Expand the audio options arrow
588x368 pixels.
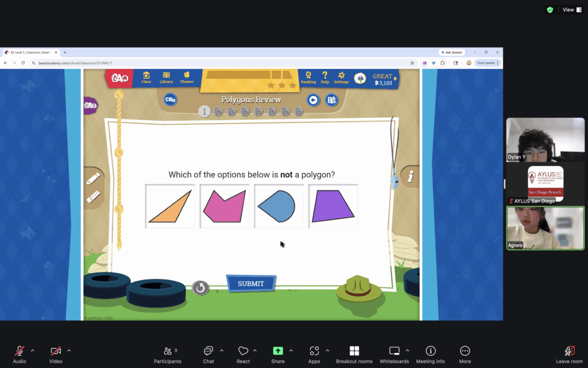pyautogui.click(x=32, y=350)
